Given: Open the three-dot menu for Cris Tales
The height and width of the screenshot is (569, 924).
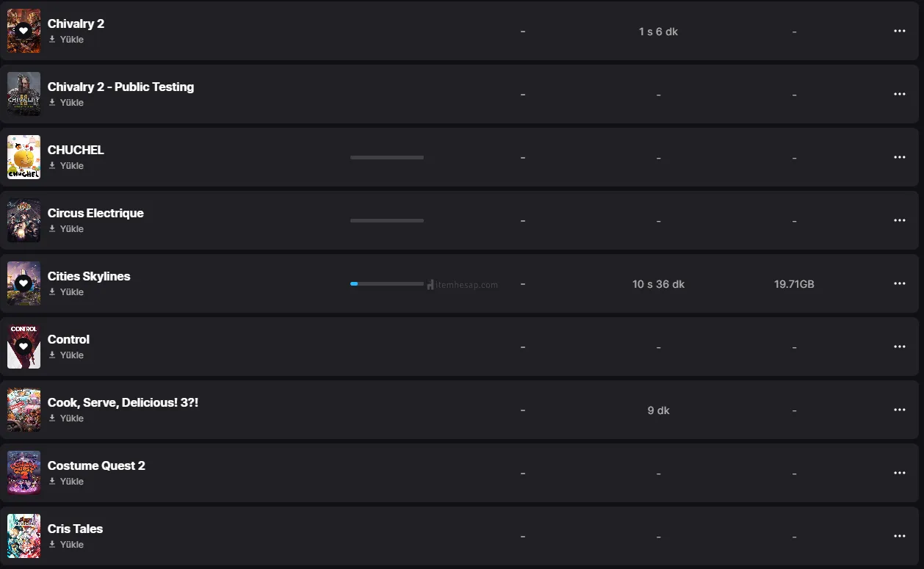Looking at the screenshot, I should click(899, 536).
